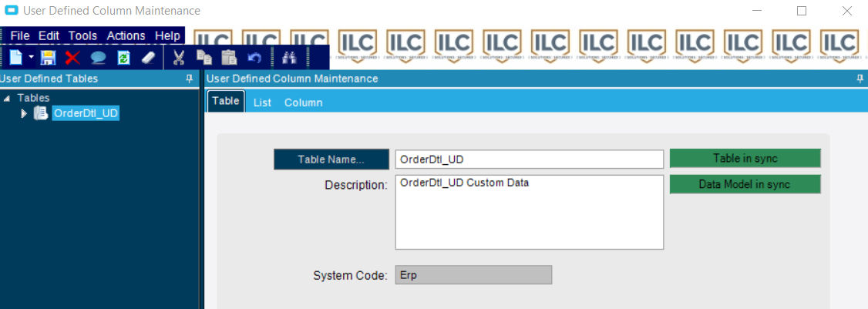Save the record with the floppy disk icon
Image resolution: width=868 pixels, height=309 pixels.
48,58
